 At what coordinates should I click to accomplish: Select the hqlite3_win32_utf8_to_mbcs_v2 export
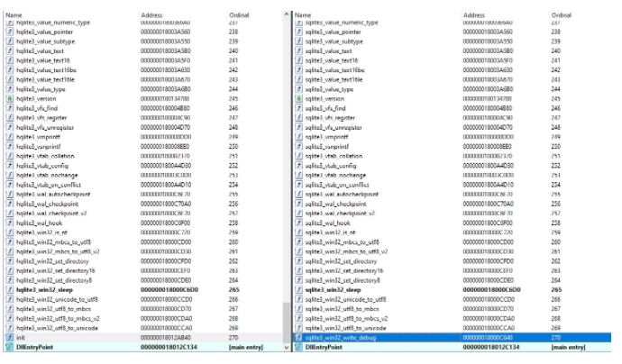(x=142, y=318)
